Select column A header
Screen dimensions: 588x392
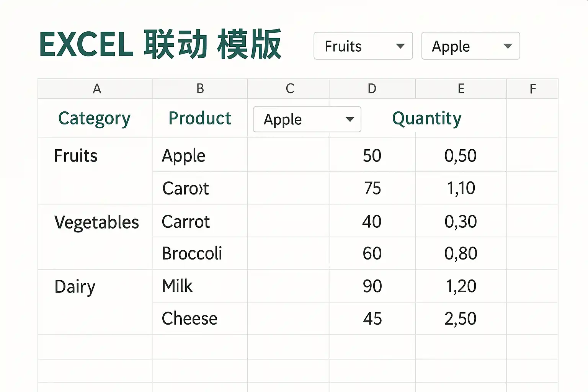pyautogui.click(x=95, y=89)
